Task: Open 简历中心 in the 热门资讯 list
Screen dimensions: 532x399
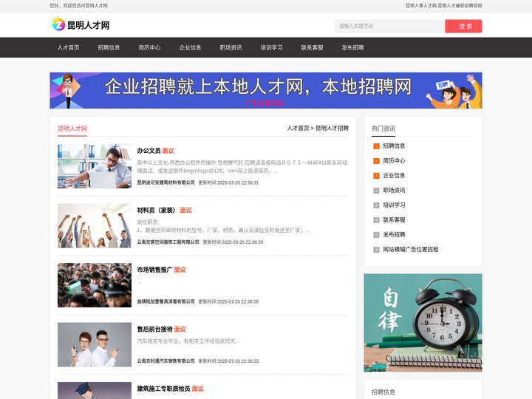Action: point(394,161)
